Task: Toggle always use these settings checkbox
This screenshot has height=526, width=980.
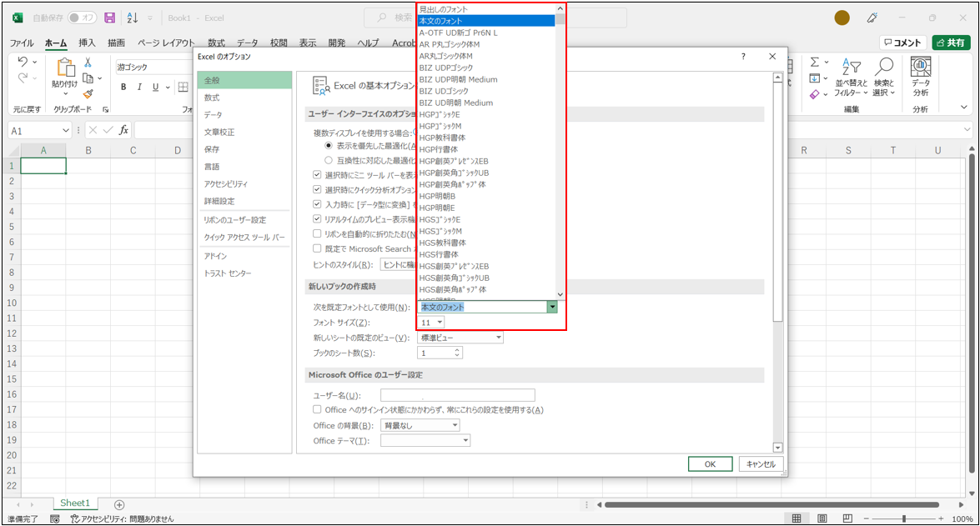Action: 317,410
